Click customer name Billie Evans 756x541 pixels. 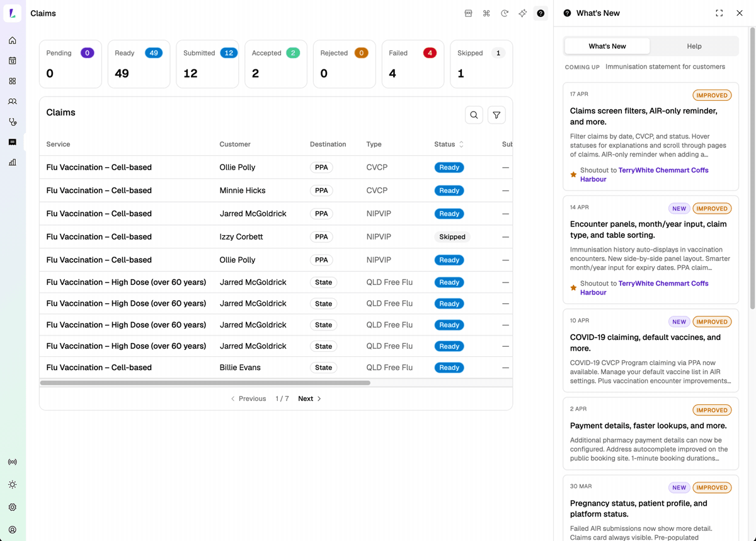(x=240, y=368)
